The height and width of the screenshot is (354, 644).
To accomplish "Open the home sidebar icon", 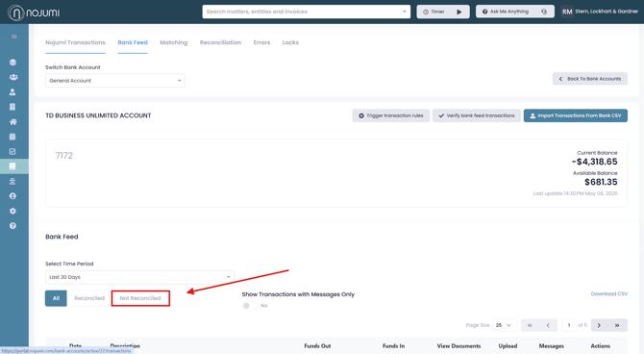I will click(x=13, y=122).
